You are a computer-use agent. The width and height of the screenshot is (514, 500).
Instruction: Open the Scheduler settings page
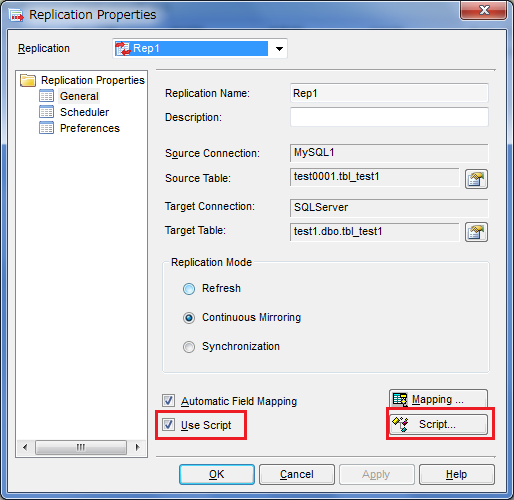coord(85,112)
